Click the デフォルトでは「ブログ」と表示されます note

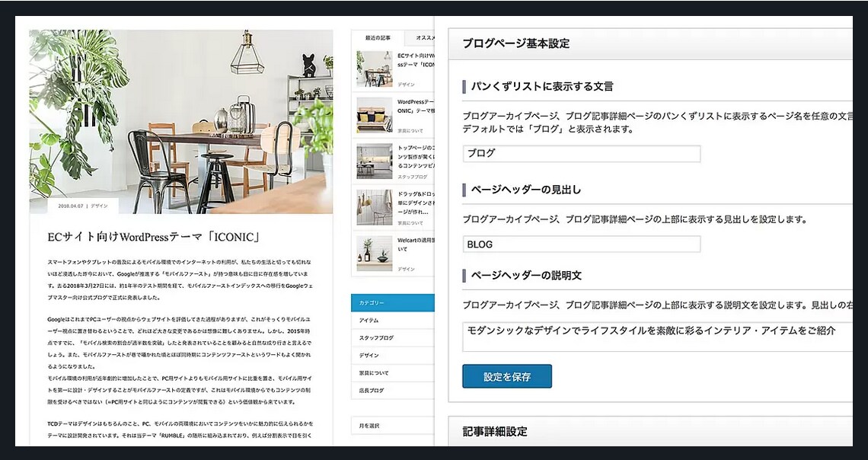point(548,129)
